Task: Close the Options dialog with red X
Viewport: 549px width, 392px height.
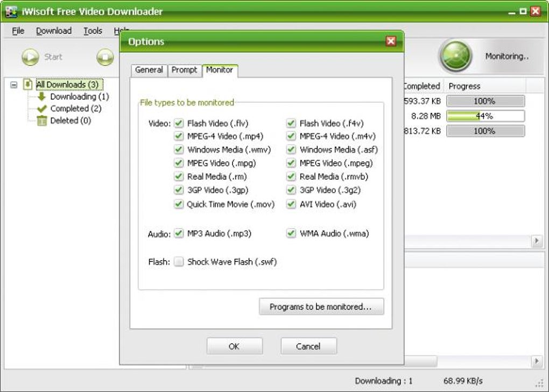Action: [391, 41]
